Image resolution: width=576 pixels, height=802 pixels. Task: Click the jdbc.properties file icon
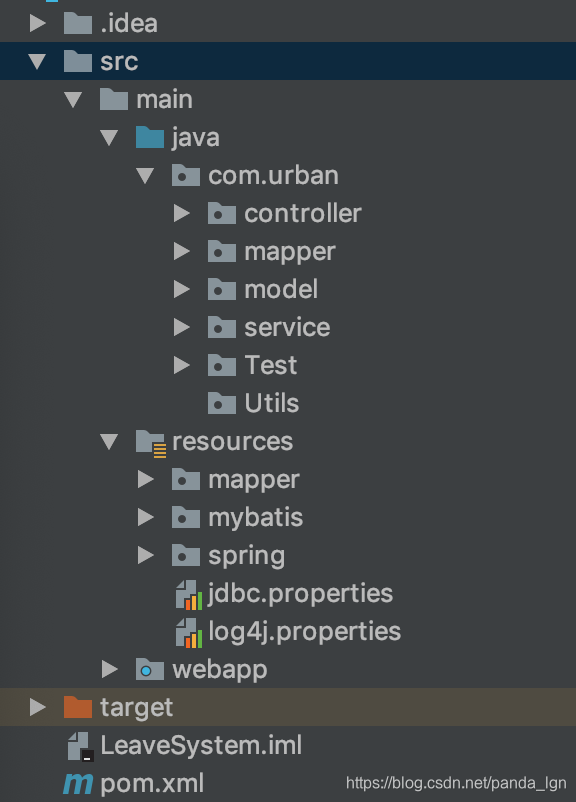(189, 594)
